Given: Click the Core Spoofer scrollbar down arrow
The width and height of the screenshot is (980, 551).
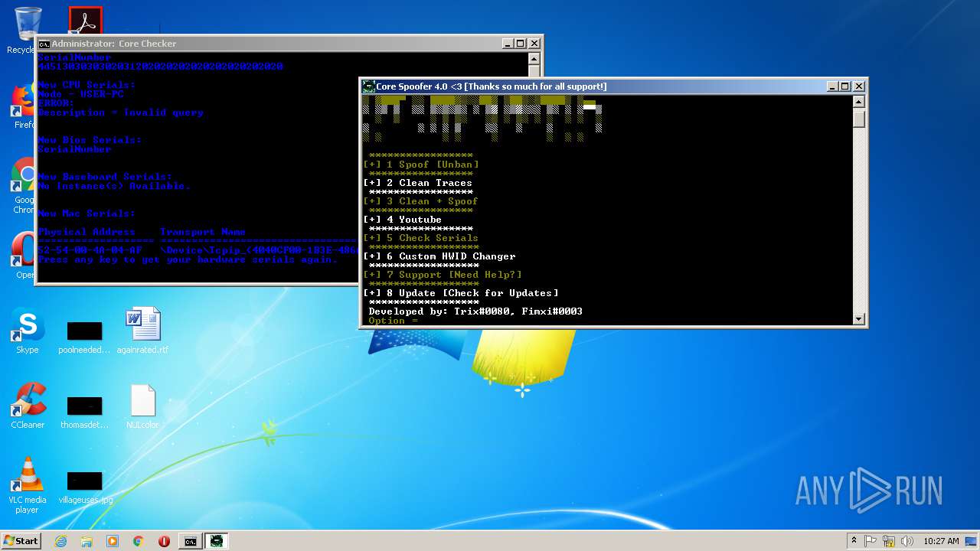Looking at the screenshot, I should click(859, 319).
